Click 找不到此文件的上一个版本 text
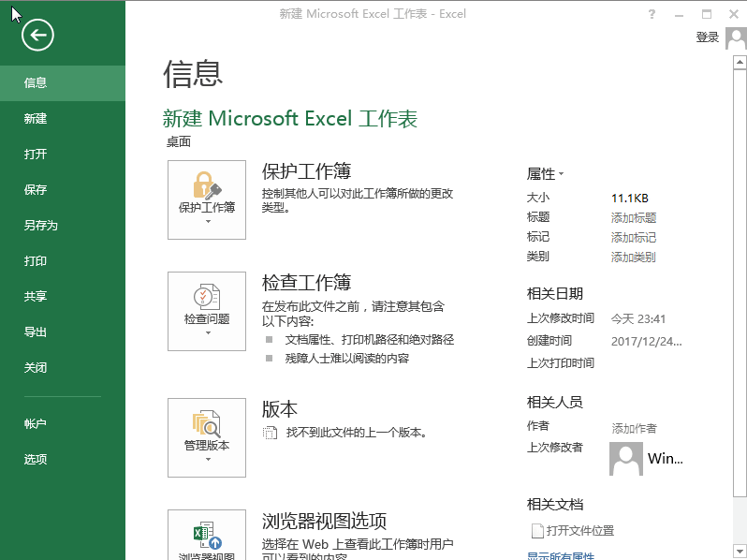 (357, 433)
